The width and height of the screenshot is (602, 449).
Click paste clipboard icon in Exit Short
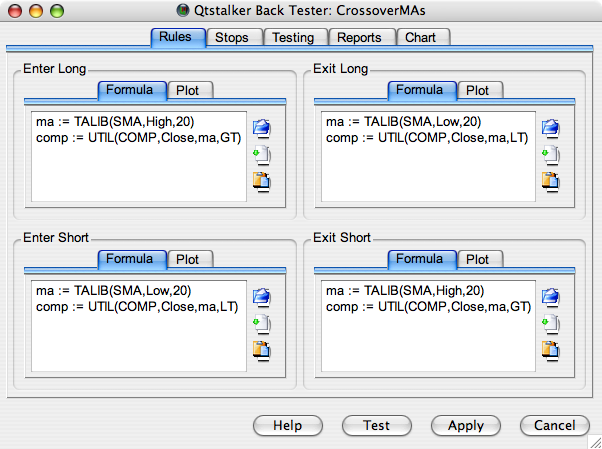click(x=551, y=351)
